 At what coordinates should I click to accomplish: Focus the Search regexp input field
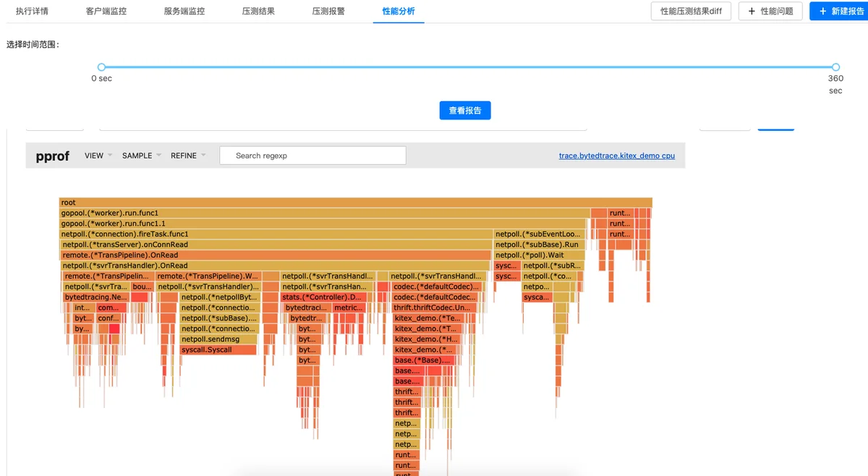point(312,156)
